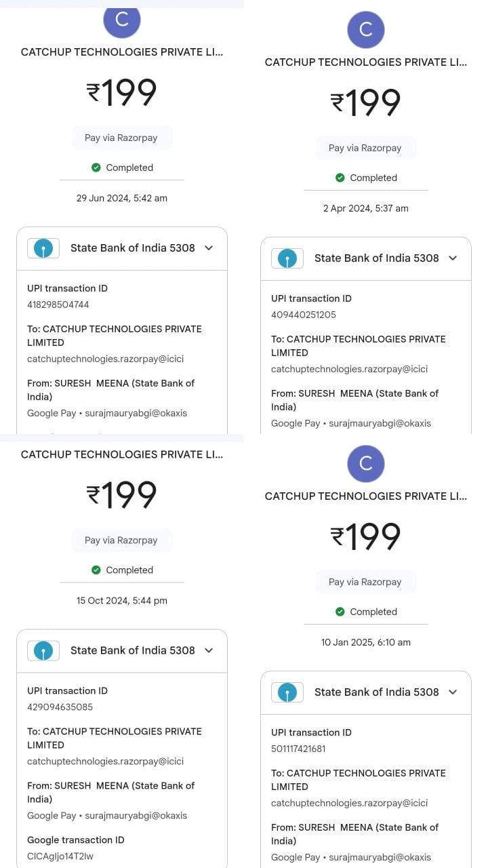Tap the green Completed checkmark above 2 Apr 2024
This screenshot has width=488, height=868.
[x=340, y=178]
